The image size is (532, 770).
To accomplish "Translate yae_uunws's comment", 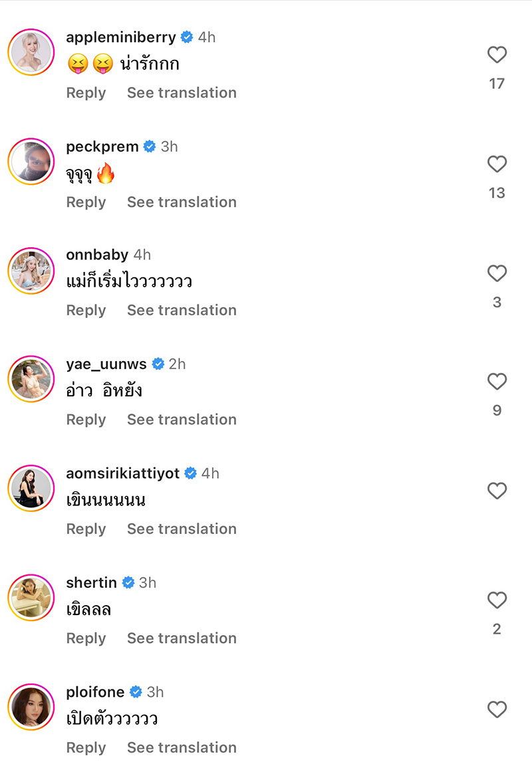I will 182,419.
